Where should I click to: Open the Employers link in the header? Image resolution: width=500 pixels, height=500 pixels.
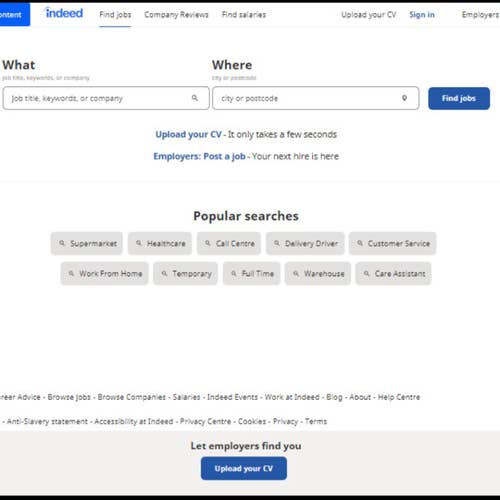[480, 15]
